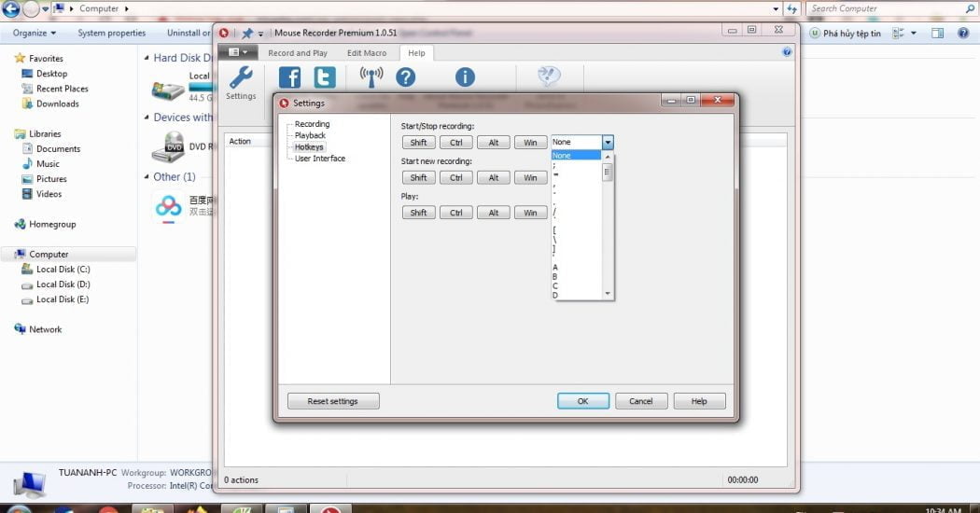The width and height of the screenshot is (980, 513).
Task: Select key A in the dropdown list
Action: point(576,268)
